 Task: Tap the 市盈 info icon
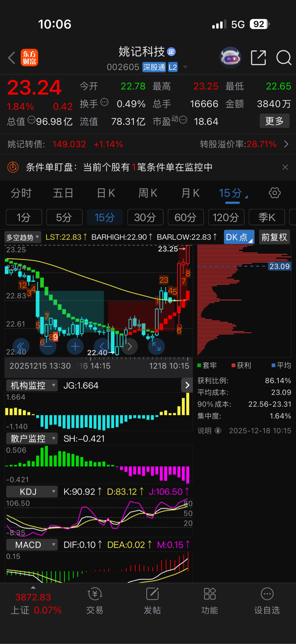(x=183, y=120)
